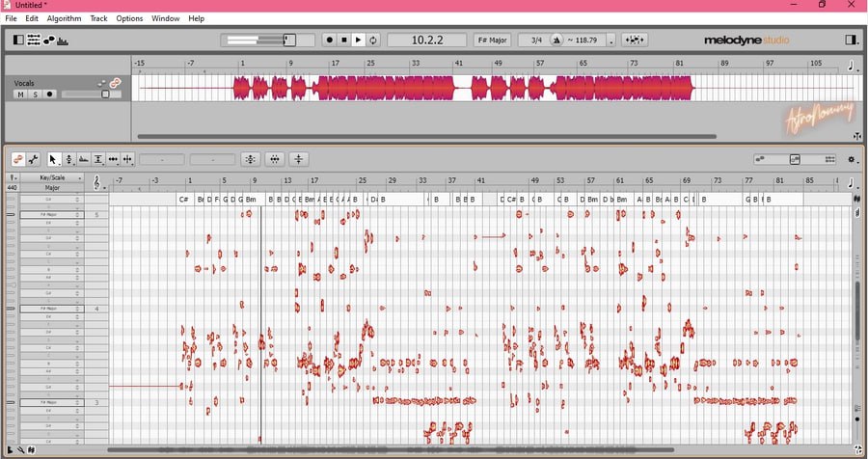
Task: Select the Note Separation tool
Action: click(128, 159)
